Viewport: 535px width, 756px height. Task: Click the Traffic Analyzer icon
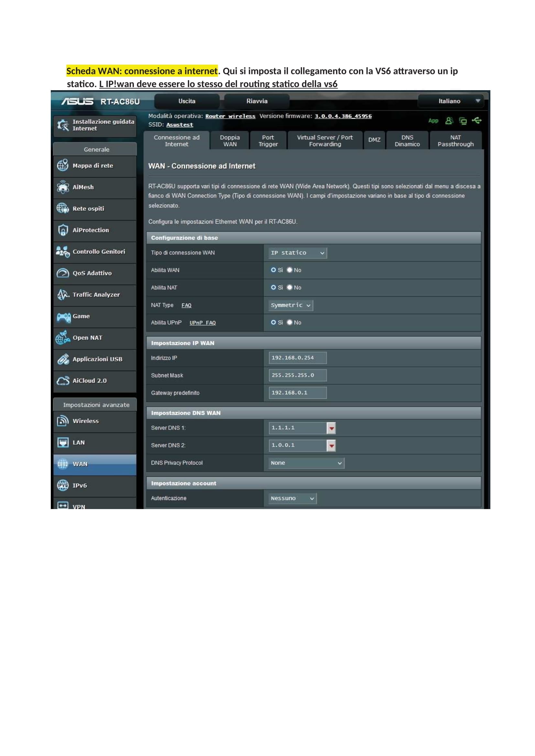click(63, 295)
